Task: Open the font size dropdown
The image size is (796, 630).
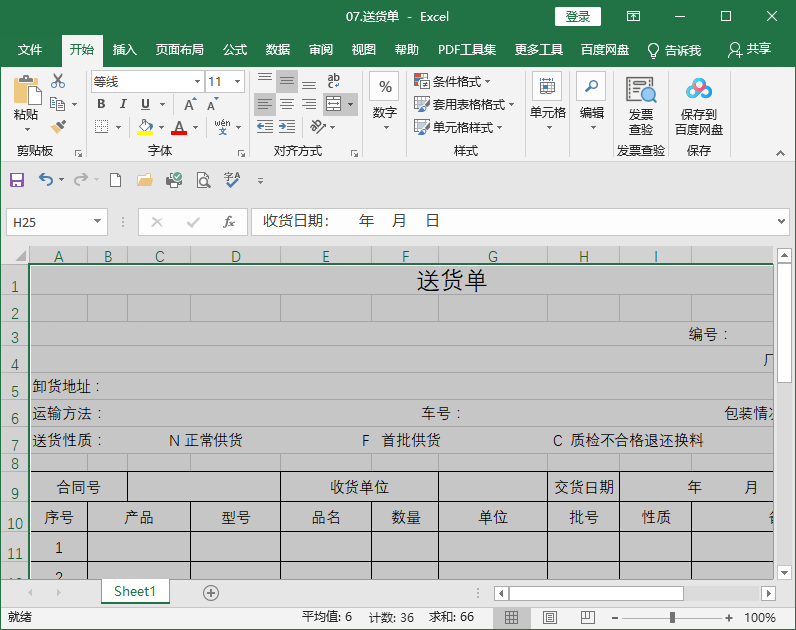Action: pos(237,82)
